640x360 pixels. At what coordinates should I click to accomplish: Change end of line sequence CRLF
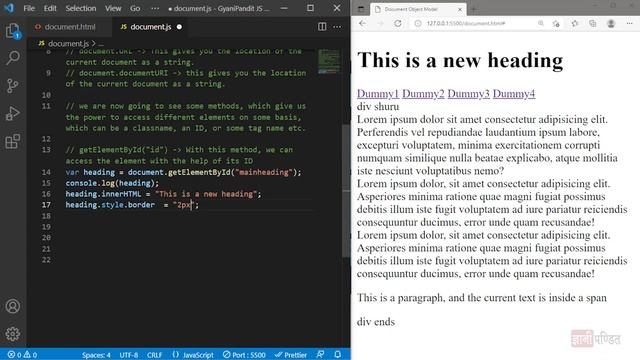click(x=154, y=355)
